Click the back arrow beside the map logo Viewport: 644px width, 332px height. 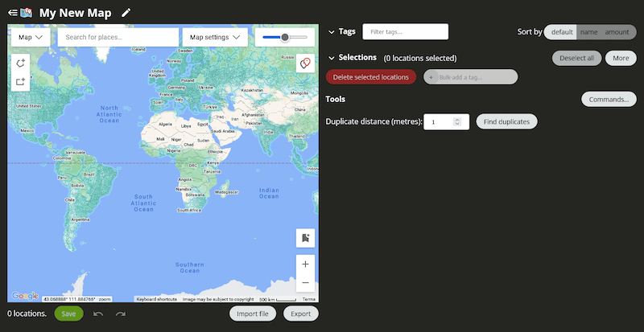coord(12,13)
